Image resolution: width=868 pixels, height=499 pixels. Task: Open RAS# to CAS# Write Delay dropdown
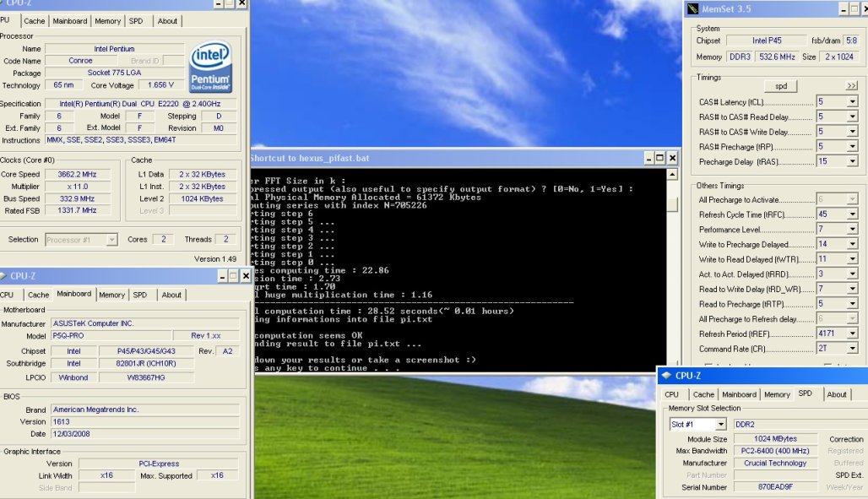853,132
